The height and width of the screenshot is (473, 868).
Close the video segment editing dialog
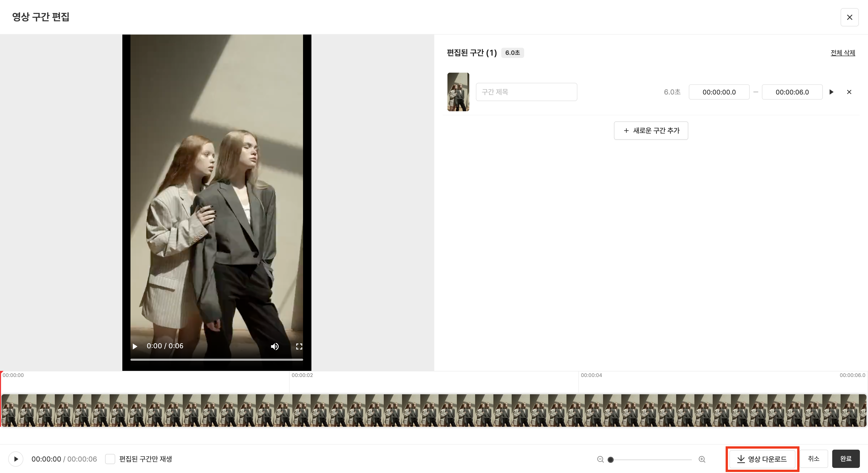pos(849,17)
